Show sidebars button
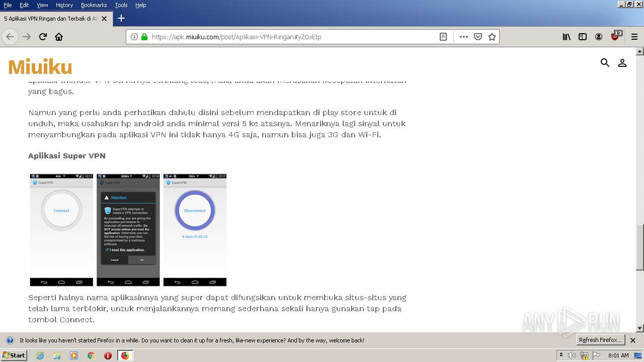 (x=583, y=37)
